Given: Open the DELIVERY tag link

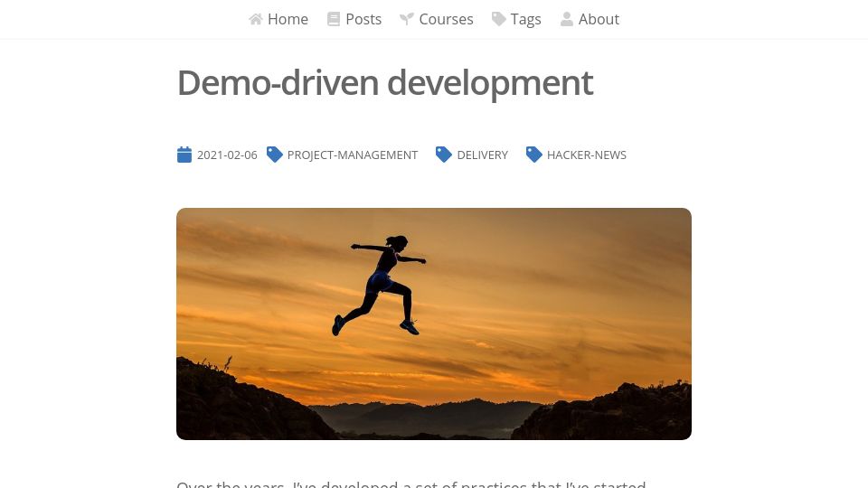Looking at the screenshot, I should [x=482, y=155].
